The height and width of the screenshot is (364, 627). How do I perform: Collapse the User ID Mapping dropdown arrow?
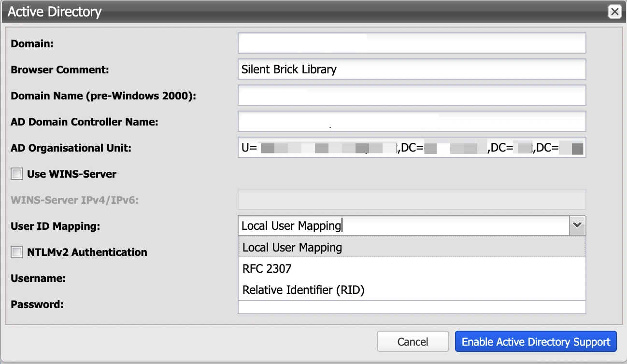577,225
